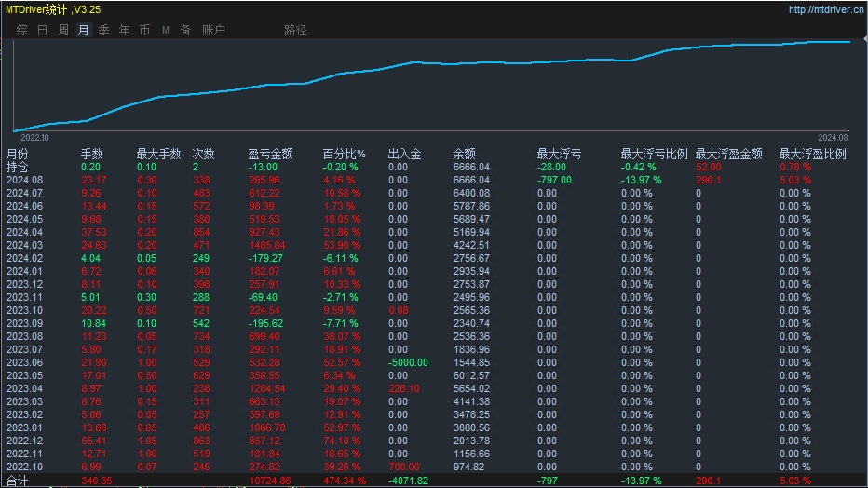Click the 最大手数 column header
Image resolution: width=868 pixels, height=488 pixels.
(x=159, y=154)
